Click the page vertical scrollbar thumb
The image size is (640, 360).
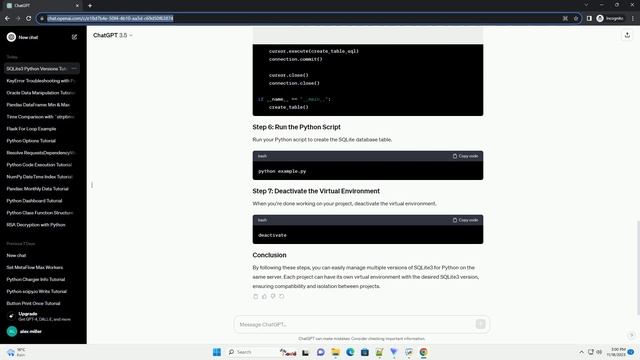(638, 267)
